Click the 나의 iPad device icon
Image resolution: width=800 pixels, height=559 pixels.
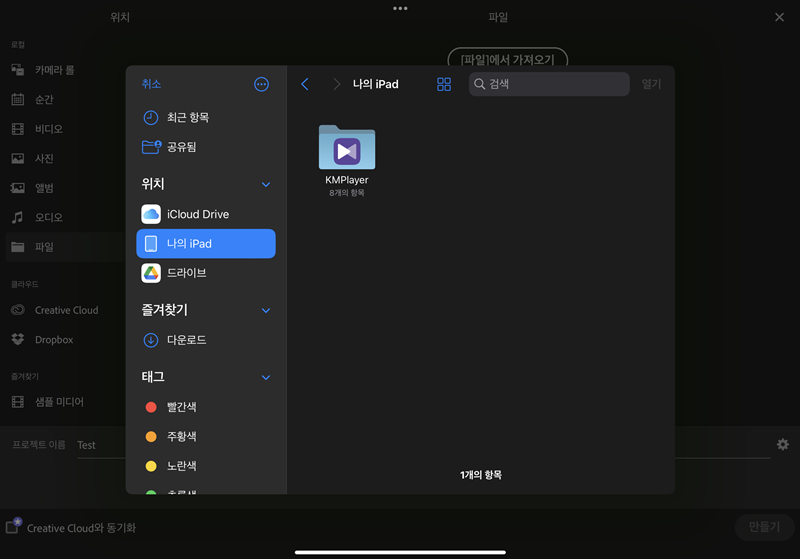pos(151,244)
